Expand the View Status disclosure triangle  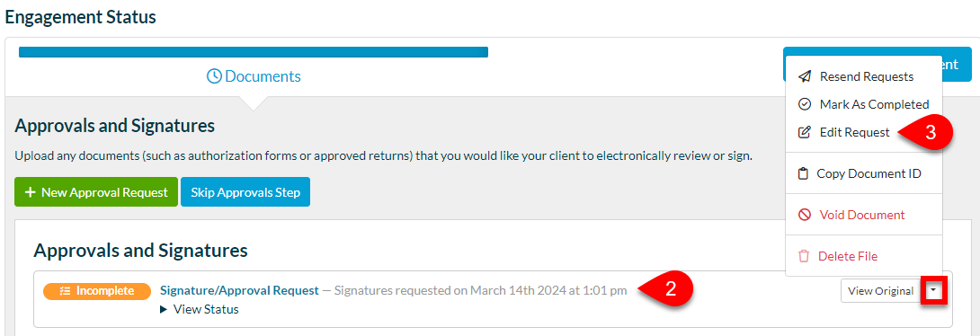click(164, 309)
